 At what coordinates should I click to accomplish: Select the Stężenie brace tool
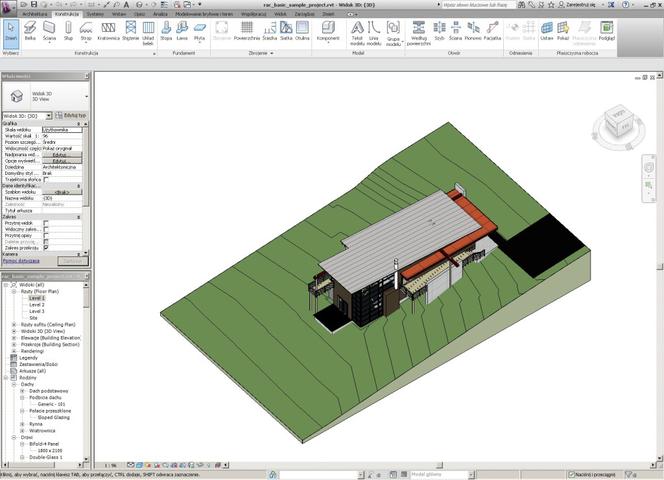tap(130, 31)
